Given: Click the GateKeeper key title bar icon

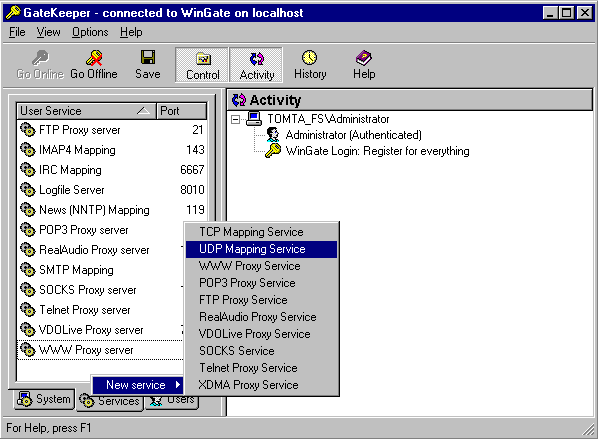Looking at the screenshot, I should 13,13.
